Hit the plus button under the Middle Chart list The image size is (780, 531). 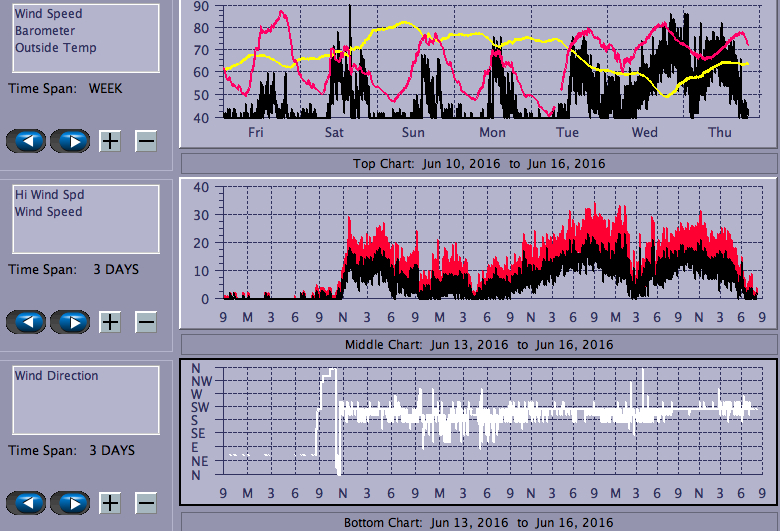click(x=110, y=322)
